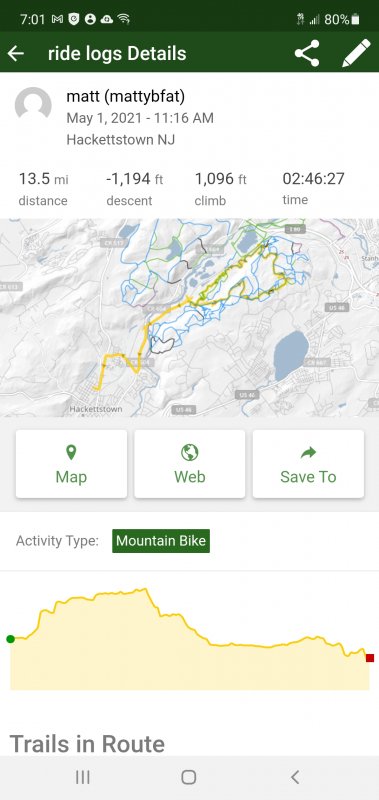Open the route map thumbnail
This screenshot has height=800, width=379.
pyautogui.click(x=189, y=318)
